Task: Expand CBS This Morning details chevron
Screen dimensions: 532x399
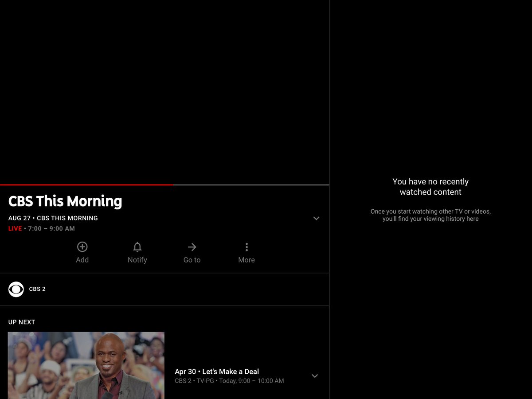Action: pyautogui.click(x=316, y=218)
